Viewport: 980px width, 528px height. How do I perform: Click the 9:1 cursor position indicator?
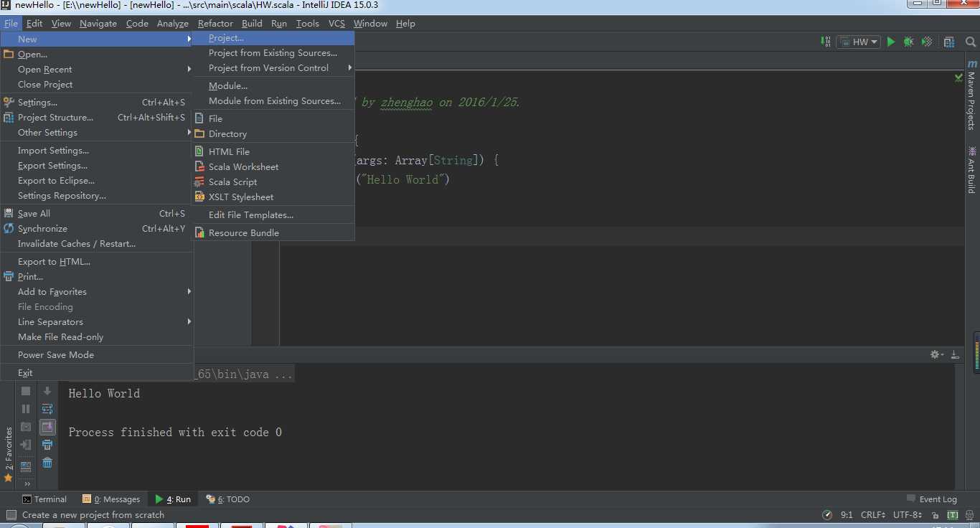coord(847,515)
